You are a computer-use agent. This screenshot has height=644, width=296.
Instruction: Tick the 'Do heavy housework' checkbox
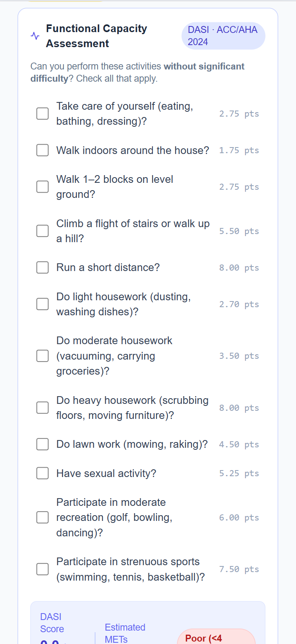click(x=43, y=408)
